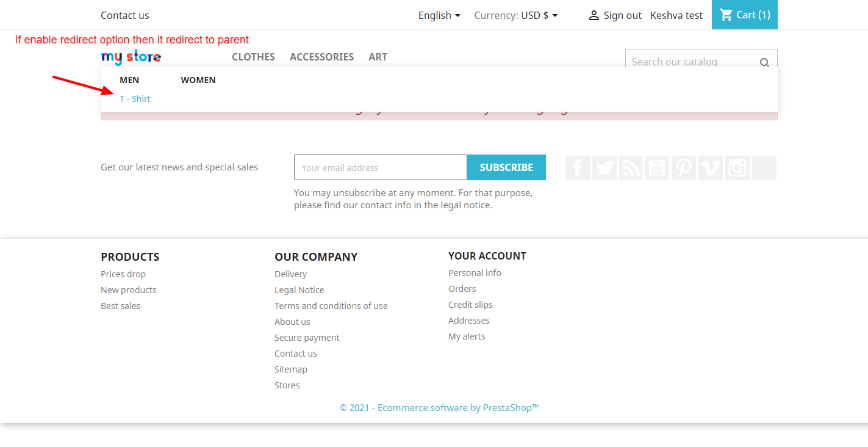Open Legal Notice link
The width and height of the screenshot is (868, 447).
pyautogui.click(x=299, y=290)
